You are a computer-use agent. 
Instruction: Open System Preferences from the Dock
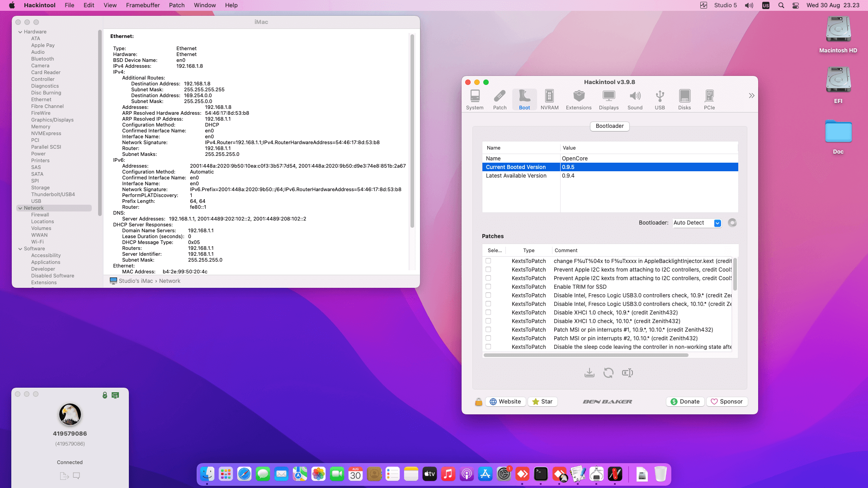pyautogui.click(x=504, y=474)
